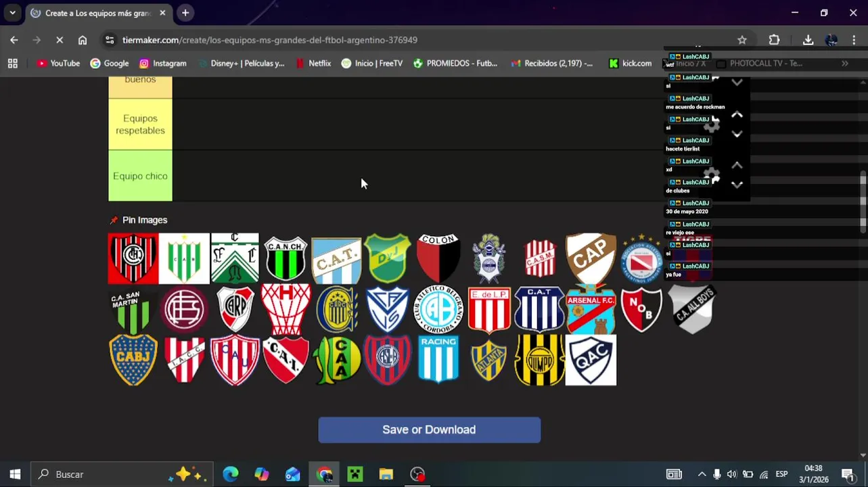868x487 pixels.
Task: Show more bookmarks overflow chevron
Action: point(845,63)
